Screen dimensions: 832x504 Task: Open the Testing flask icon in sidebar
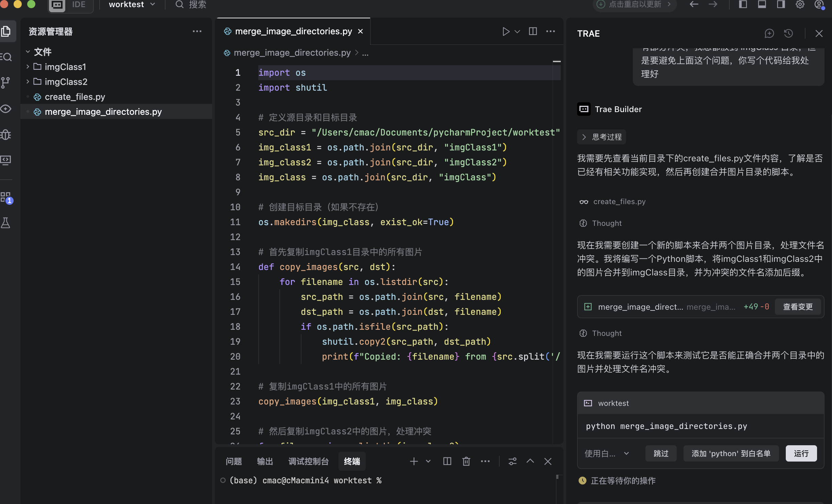coord(6,223)
